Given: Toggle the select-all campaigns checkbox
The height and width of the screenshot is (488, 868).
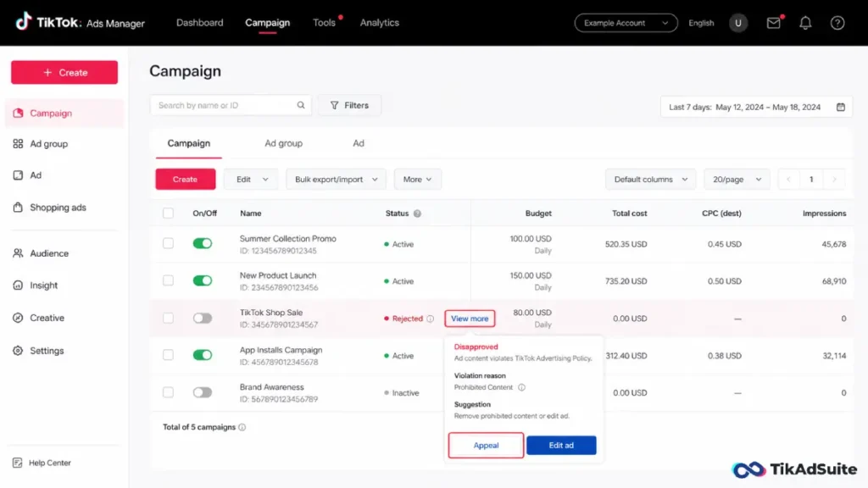Looking at the screenshot, I should click(169, 213).
